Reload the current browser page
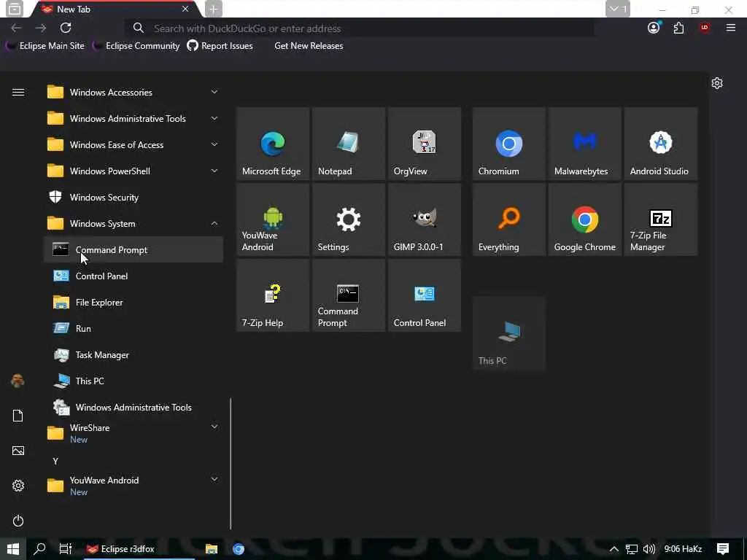Screen dimensions: 747x560 [66, 28]
